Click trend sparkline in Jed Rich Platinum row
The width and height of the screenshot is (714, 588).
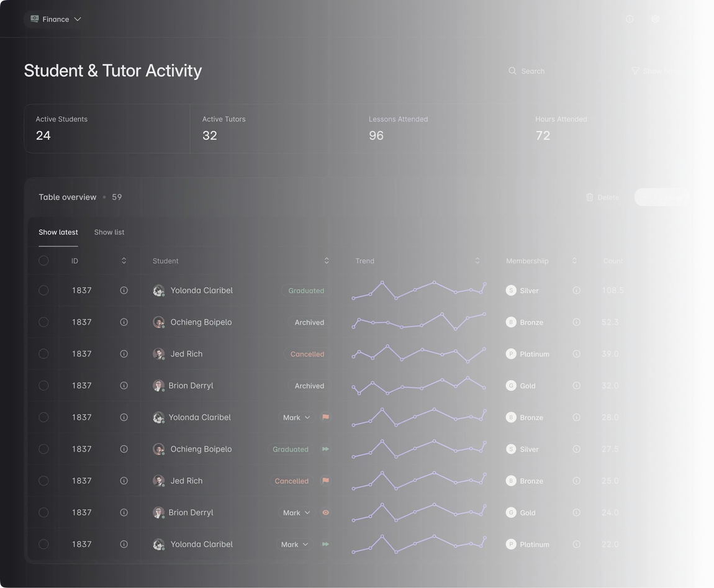418,353
